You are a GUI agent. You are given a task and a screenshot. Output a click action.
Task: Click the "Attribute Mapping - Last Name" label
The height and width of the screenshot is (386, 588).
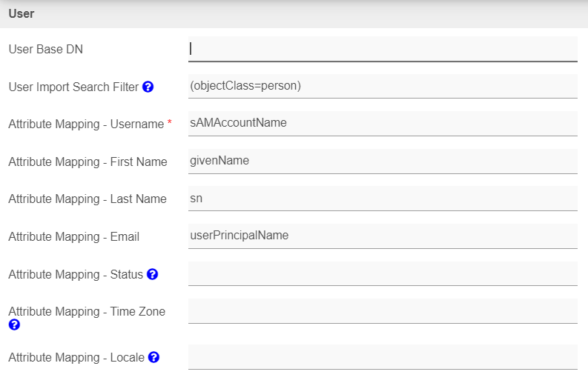[87, 199]
